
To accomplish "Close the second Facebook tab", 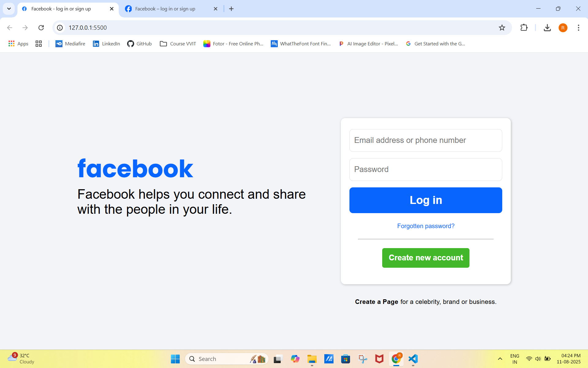I will [216, 9].
